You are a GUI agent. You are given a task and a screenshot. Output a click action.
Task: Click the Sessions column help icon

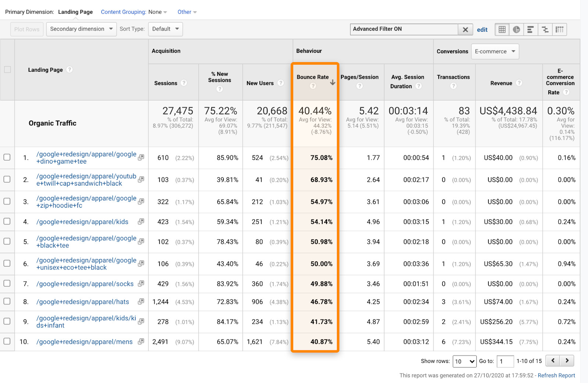[x=183, y=83]
